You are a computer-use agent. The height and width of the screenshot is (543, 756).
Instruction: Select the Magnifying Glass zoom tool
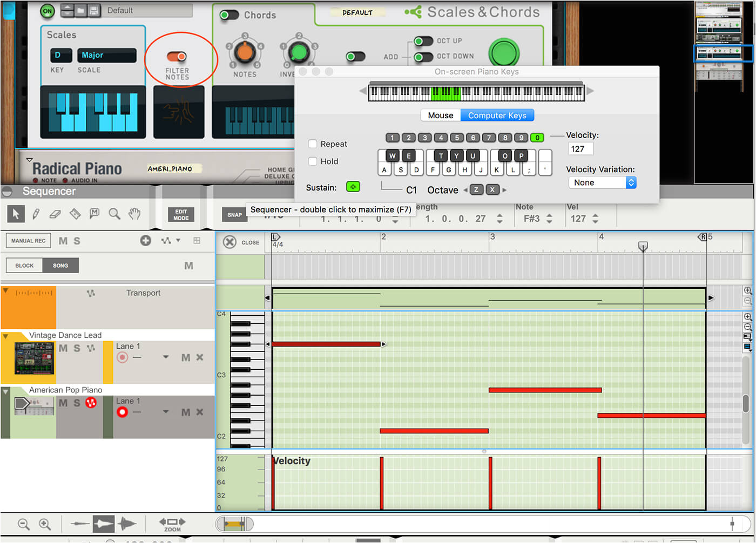(114, 214)
